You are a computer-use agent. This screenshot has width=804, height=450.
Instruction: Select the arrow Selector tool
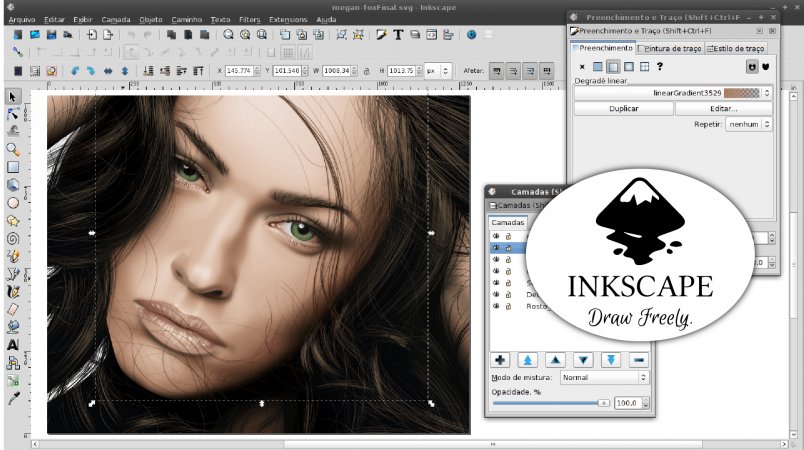click(x=13, y=96)
